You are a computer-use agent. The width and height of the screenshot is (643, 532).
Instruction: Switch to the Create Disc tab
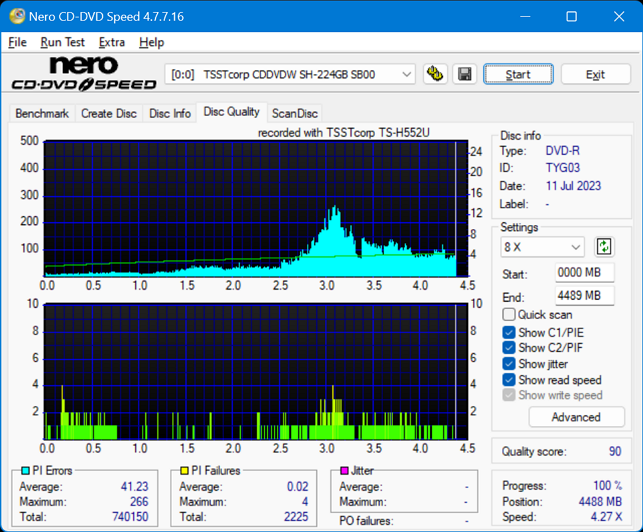pos(109,113)
